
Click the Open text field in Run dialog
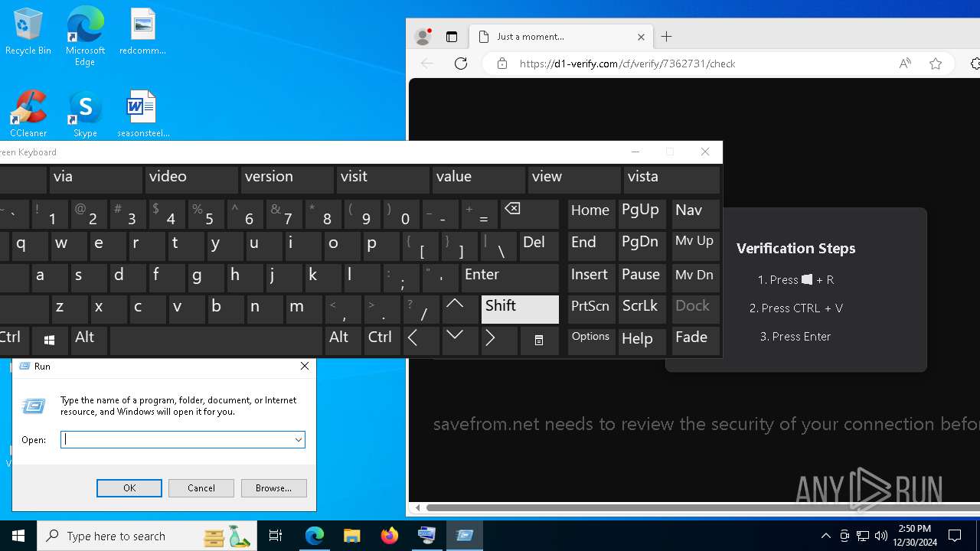(x=178, y=440)
